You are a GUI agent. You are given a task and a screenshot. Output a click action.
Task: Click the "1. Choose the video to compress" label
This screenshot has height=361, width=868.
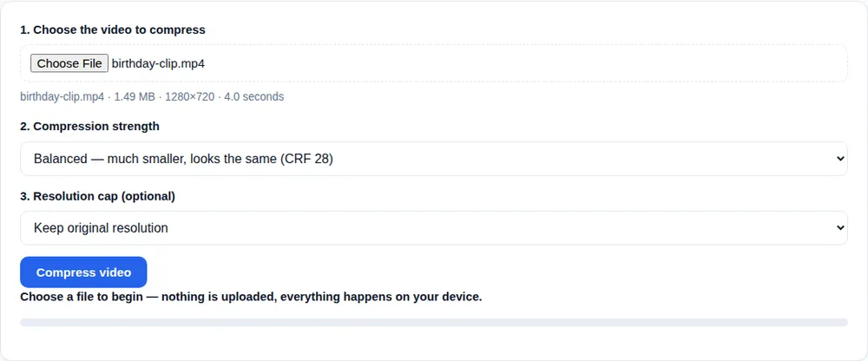click(x=113, y=30)
